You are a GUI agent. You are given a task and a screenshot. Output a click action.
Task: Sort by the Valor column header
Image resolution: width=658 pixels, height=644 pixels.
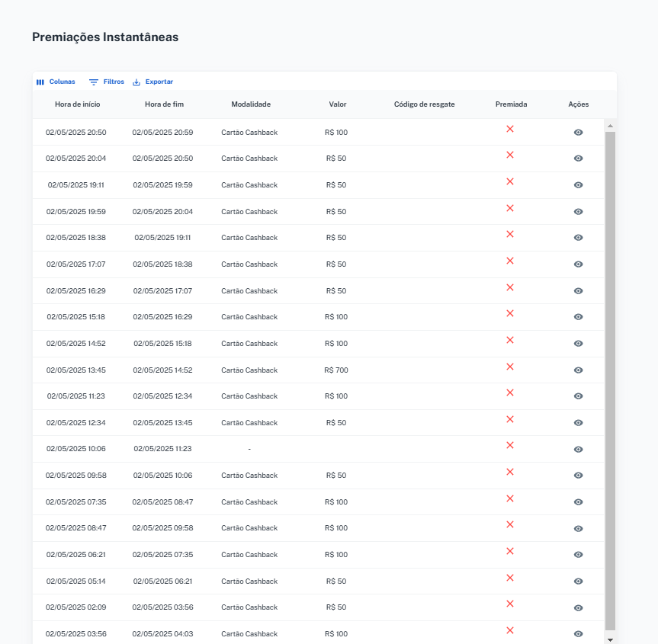coord(337,104)
